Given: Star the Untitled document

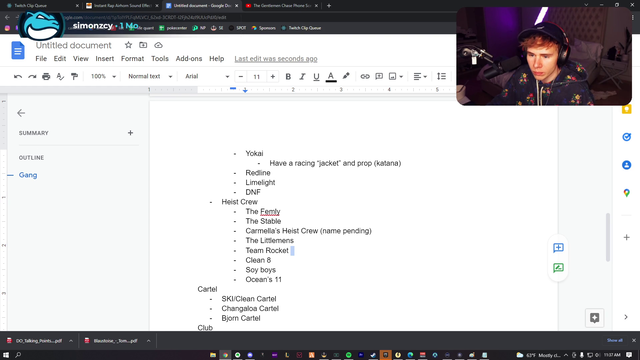Looking at the screenshot, I should click(x=128, y=45).
